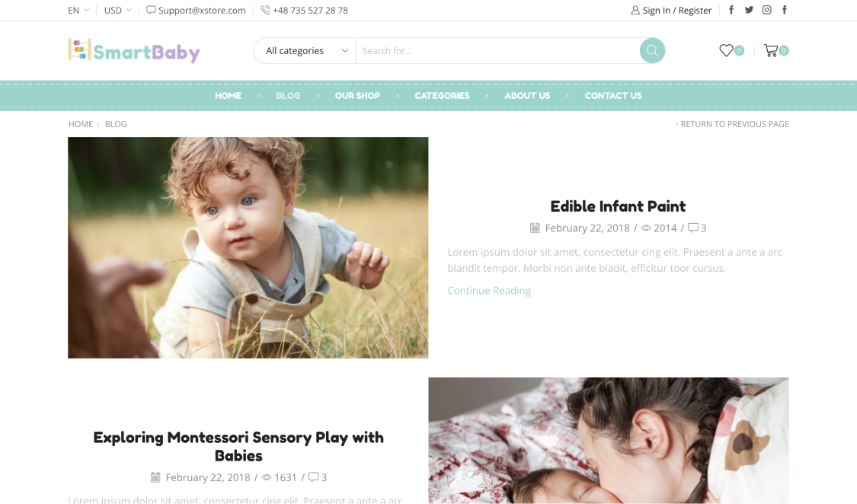Click the phone icon next to +48 number
Screen dimensions: 857x504
265,10
